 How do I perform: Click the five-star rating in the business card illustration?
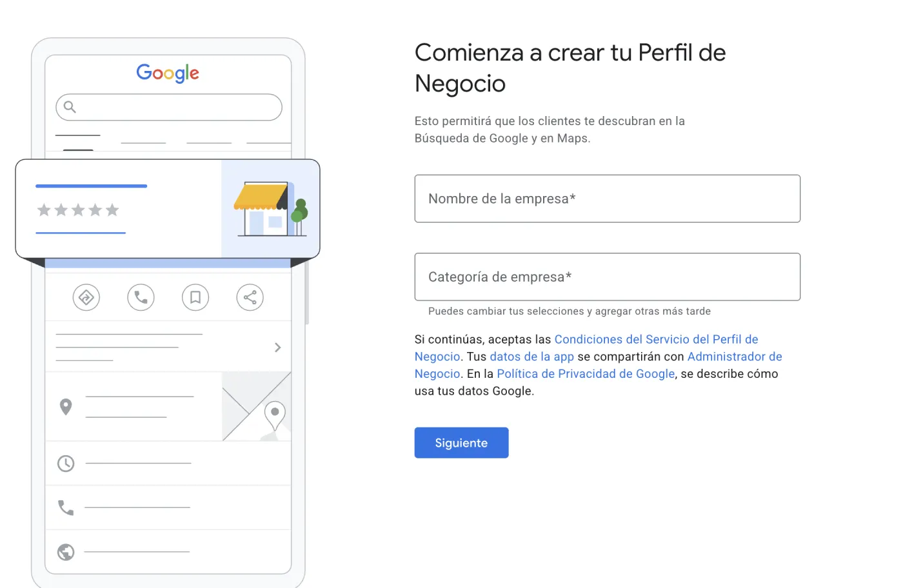pos(78,210)
